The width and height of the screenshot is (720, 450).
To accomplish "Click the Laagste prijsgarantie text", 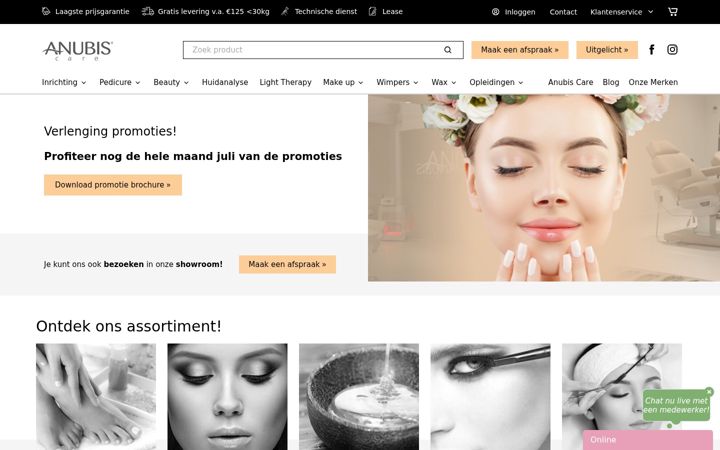I will tap(92, 11).
